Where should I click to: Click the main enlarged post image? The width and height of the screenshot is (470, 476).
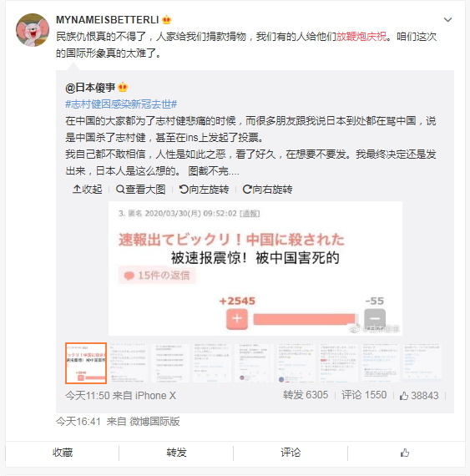click(255, 268)
